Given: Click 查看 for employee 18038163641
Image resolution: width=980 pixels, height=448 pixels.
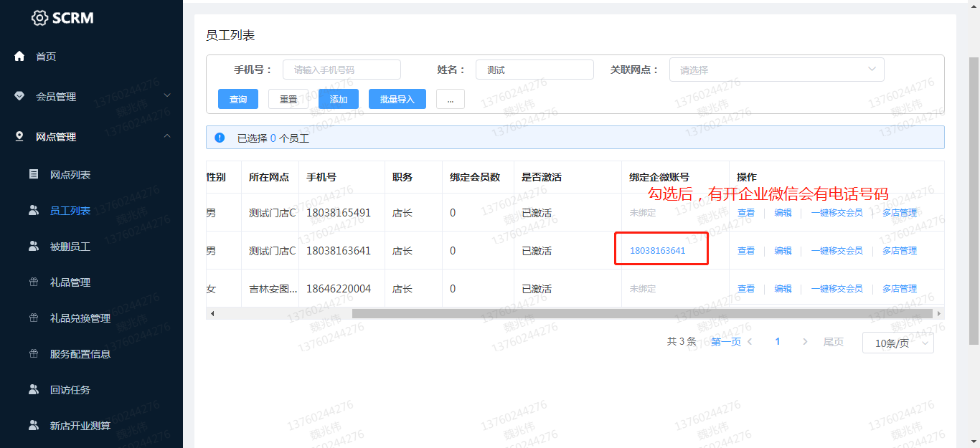Looking at the screenshot, I should coord(746,251).
